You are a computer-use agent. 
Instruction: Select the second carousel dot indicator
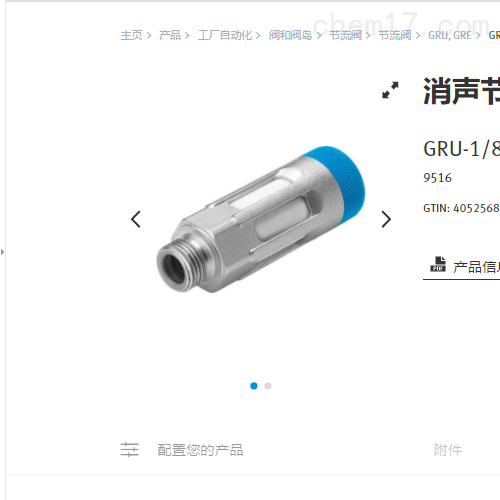[268, 386]
